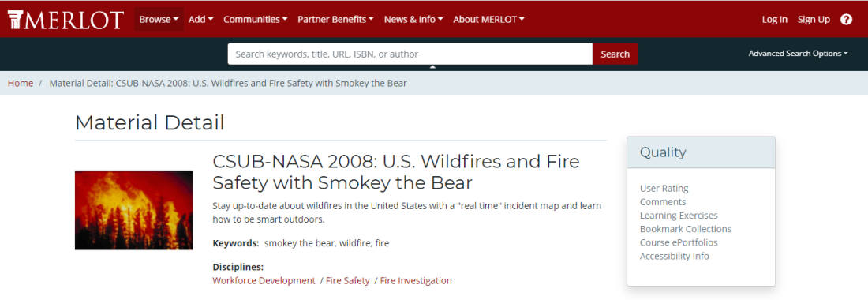Click the wildfire thumbnail image
This screenshot has height=300, width=868.
[134, 210]
